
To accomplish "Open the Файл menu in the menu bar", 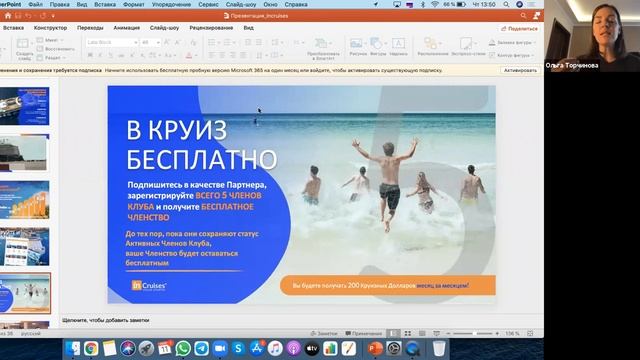I will [x=36, y=4].
